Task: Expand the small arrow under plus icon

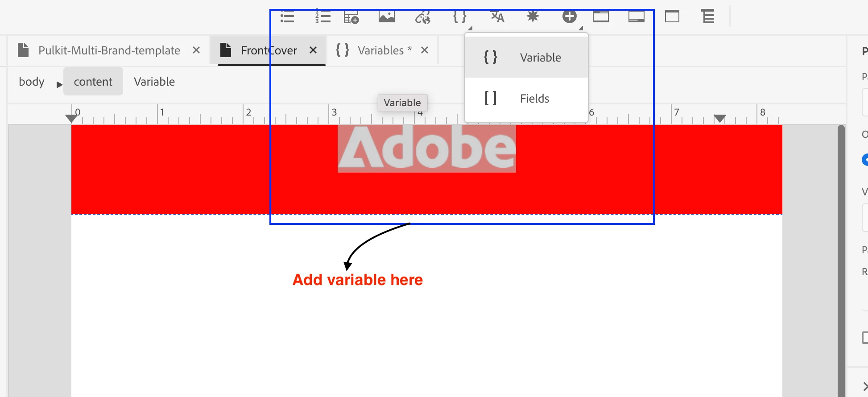Action: (x=581, y=28)
